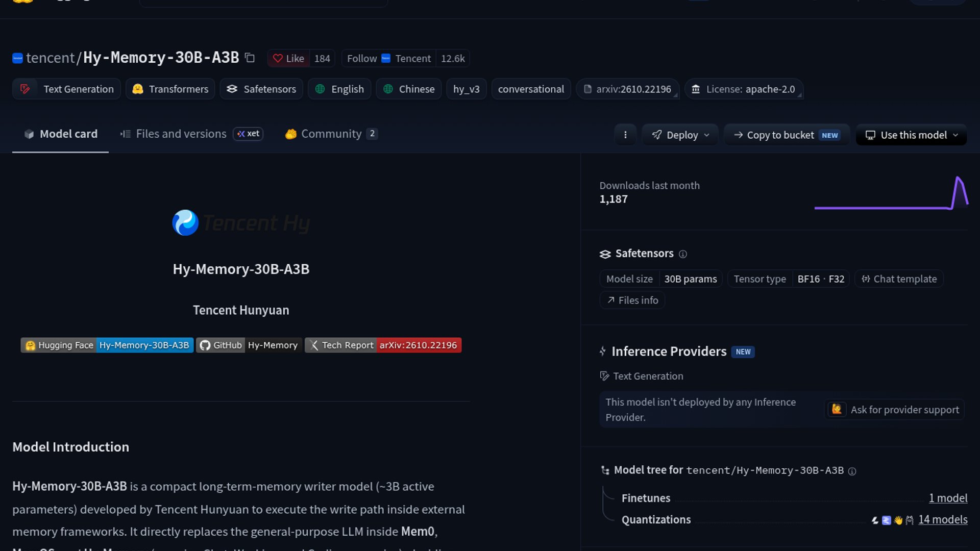Expand the License: apache-2.0 tag

click(744, 89)
